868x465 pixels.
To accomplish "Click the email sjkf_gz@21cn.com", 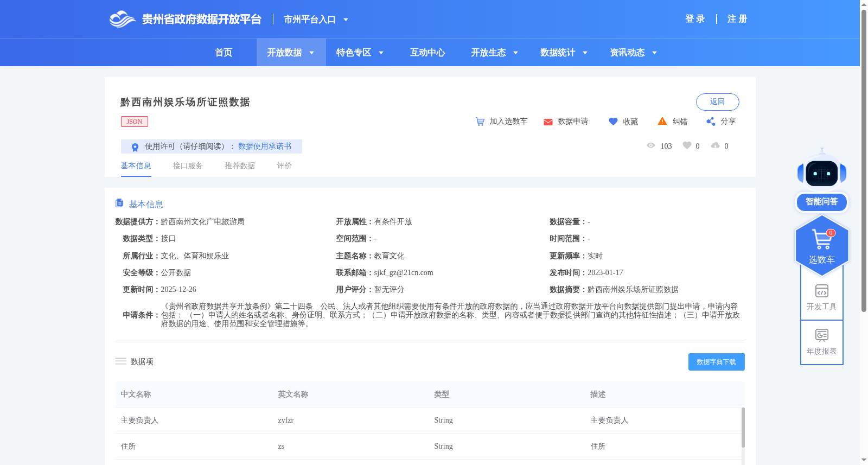I will pos(404,273).
